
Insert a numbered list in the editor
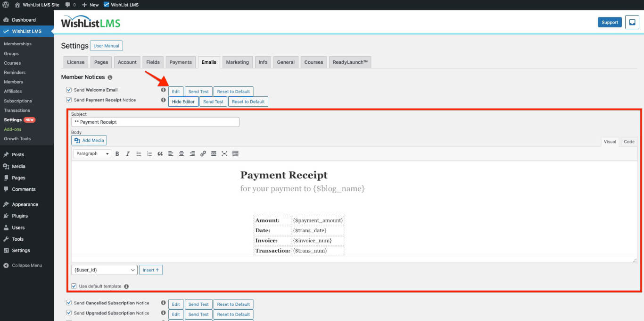point(149,153)
